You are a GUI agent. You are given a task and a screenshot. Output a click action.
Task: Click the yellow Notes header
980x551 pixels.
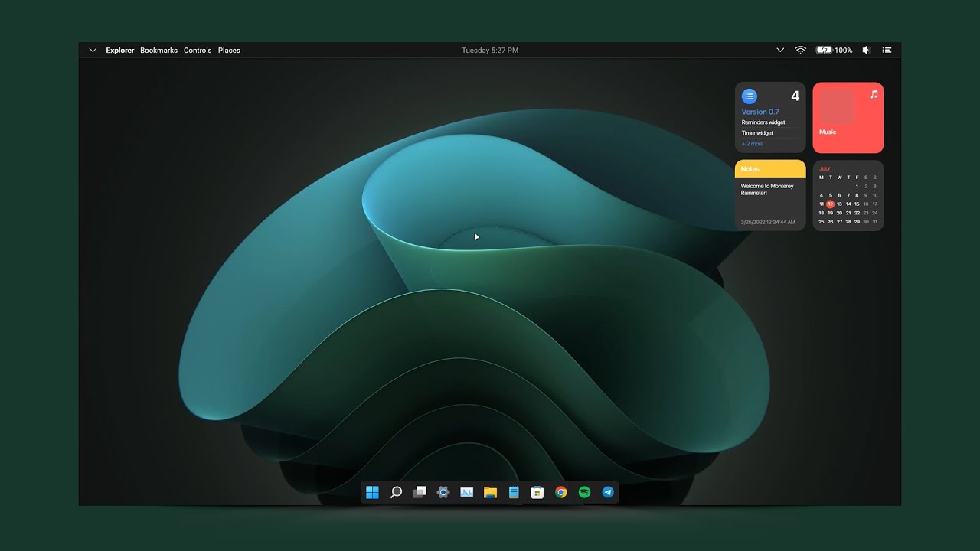[x=770, y=168]
